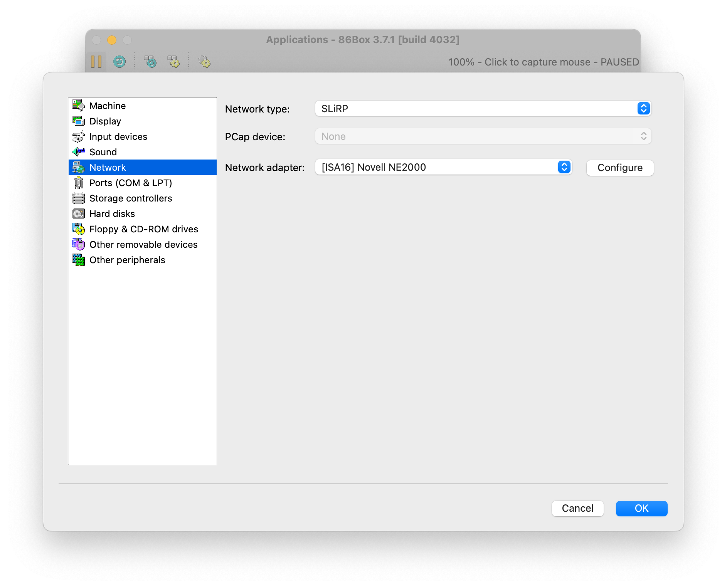
Task: Click the settings gear toolbar icon
Action: point(204,62)
